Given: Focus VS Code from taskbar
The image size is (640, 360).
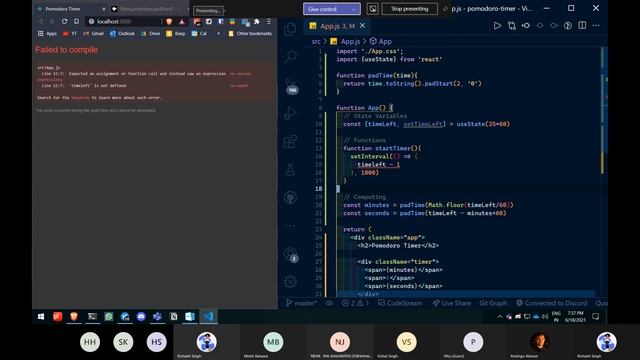Looking at the screenshot, I should coord(209,316).
